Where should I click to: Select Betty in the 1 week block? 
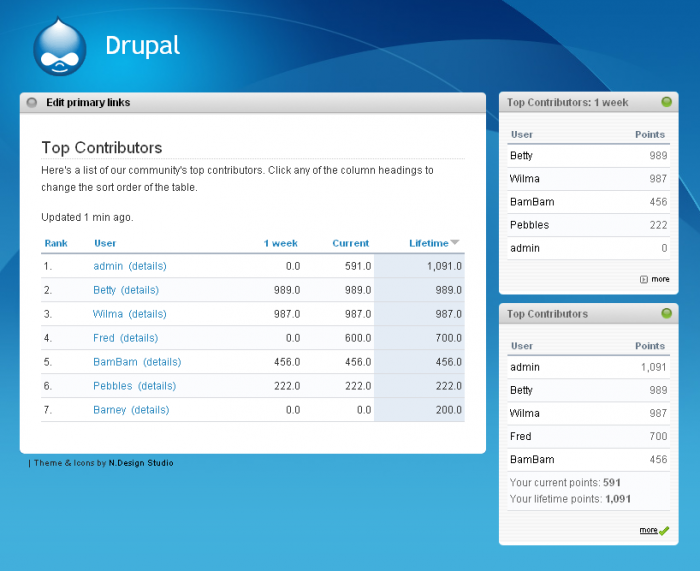pos(521,156)
